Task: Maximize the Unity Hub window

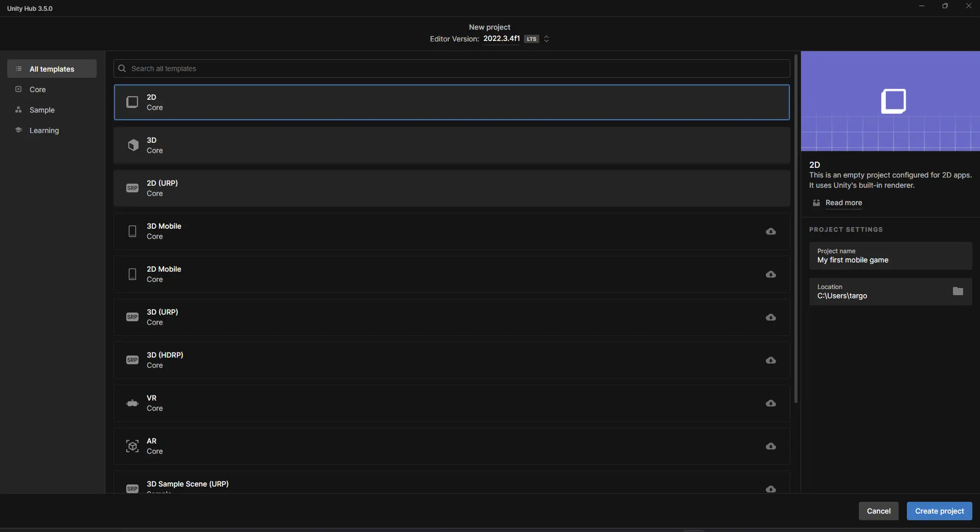Action: pos(945,6)
